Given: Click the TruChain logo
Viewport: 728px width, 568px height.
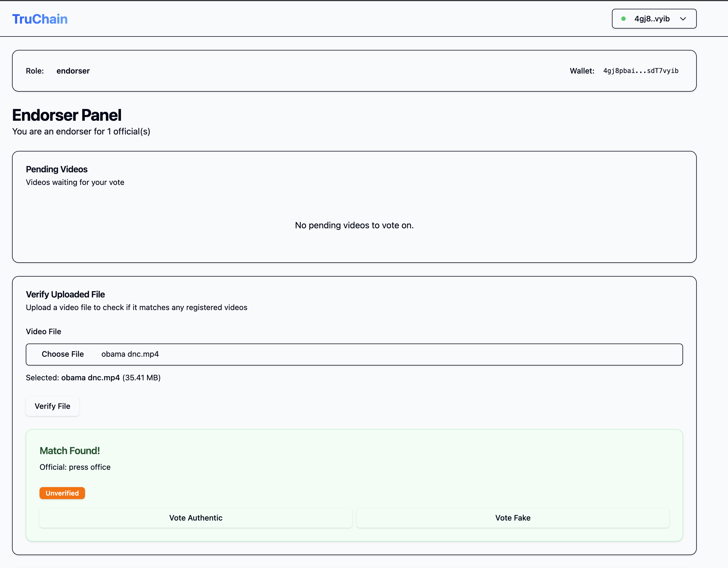Looking at the screenshot, I should click(40, 19).
